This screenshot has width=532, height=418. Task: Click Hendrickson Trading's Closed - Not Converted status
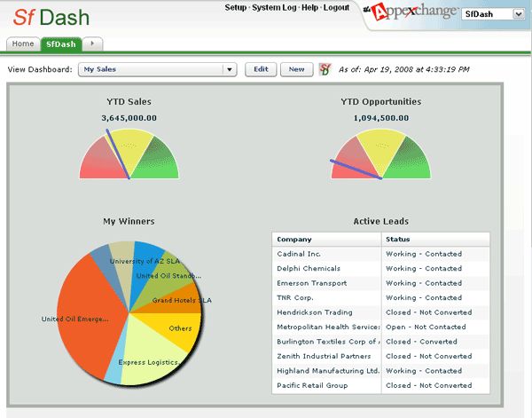tap(429, 312)
